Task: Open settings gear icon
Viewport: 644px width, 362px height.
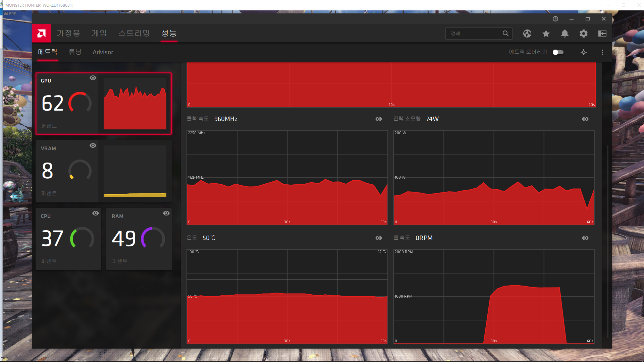Action: [x=584, y=34]
